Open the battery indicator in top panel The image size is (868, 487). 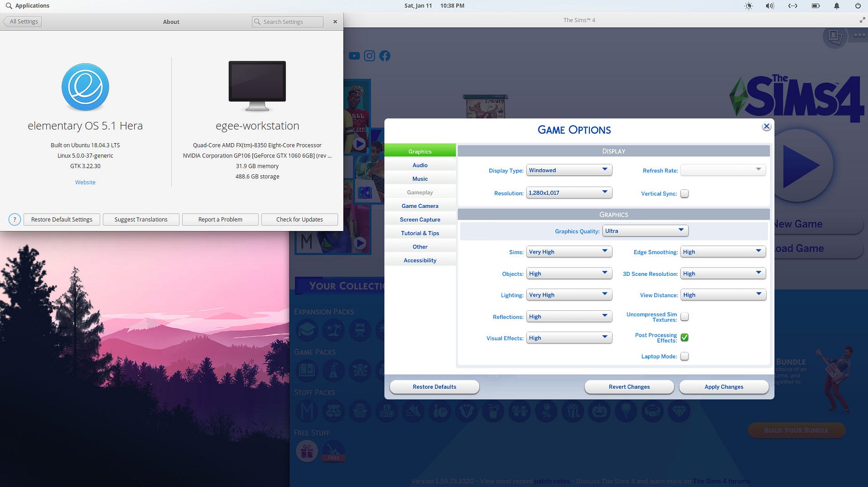coord(816,6)
